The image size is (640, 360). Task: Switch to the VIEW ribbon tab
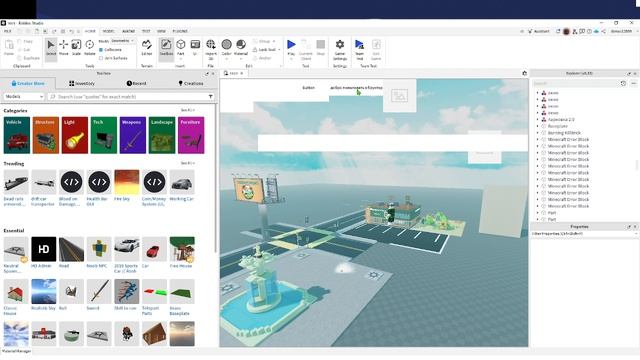[162, 31]
